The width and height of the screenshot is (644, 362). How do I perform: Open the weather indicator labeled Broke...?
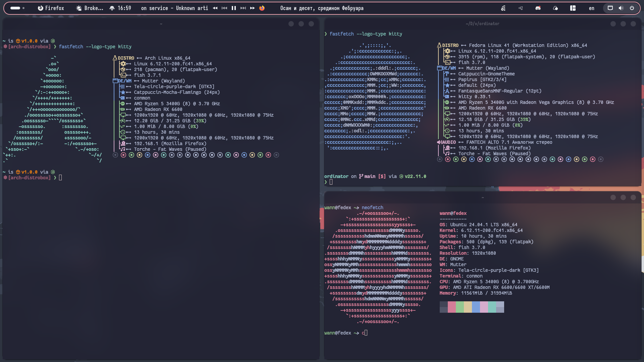pos(90,8)
